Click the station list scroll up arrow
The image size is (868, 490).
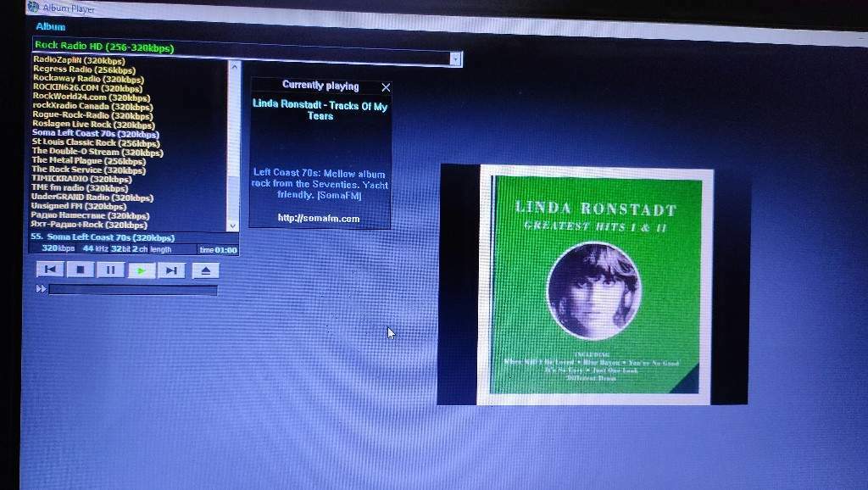[x=234, y=66]
